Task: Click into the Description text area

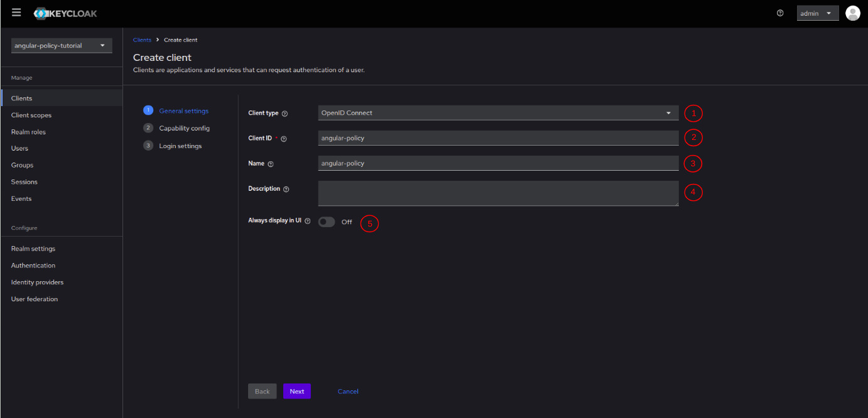Action: 497,193
